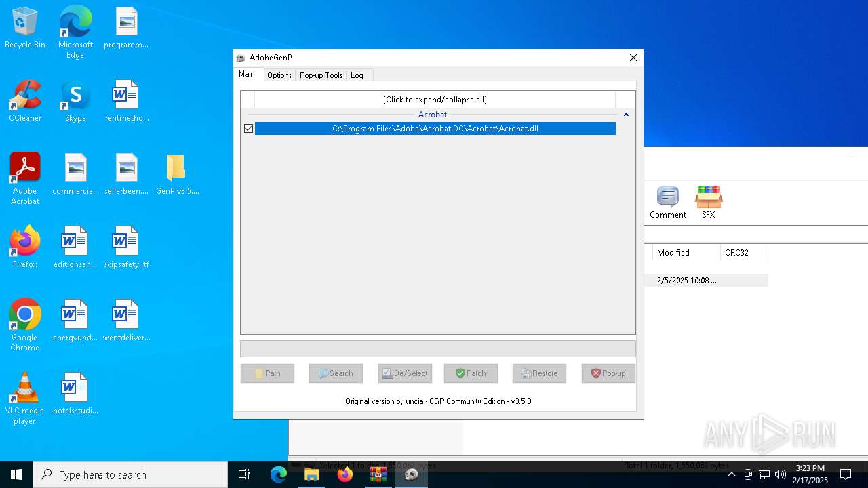This screenshot has height=488, width=868.
Task: Launch CCleaner from desktop
Action: [25, 102]
